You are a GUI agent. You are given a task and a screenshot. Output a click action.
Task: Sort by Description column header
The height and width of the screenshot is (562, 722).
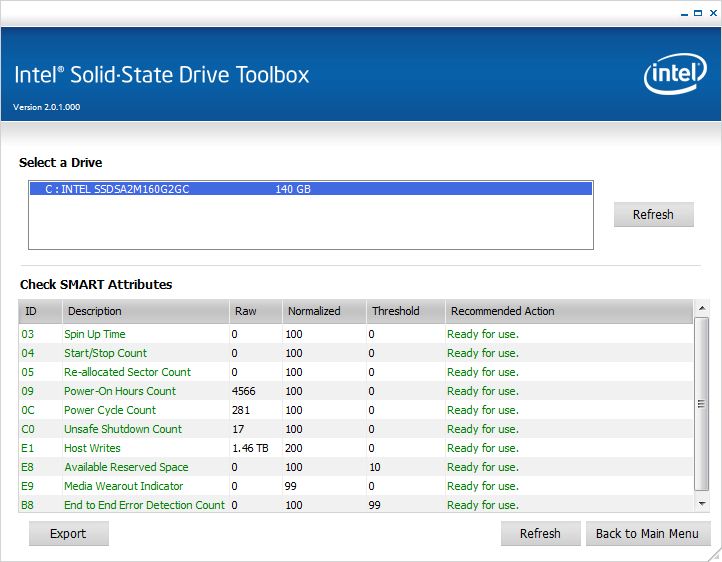coord(146,311)
